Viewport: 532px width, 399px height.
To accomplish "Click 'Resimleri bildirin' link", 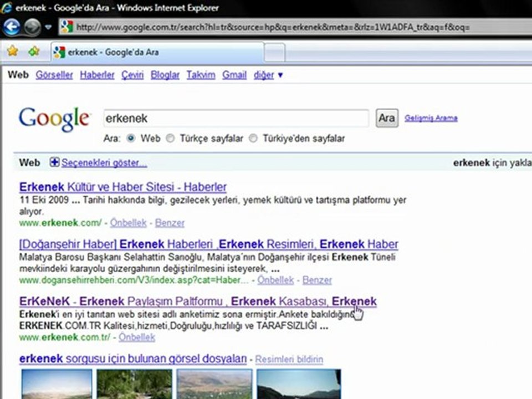I will click(x=289, y=359).
